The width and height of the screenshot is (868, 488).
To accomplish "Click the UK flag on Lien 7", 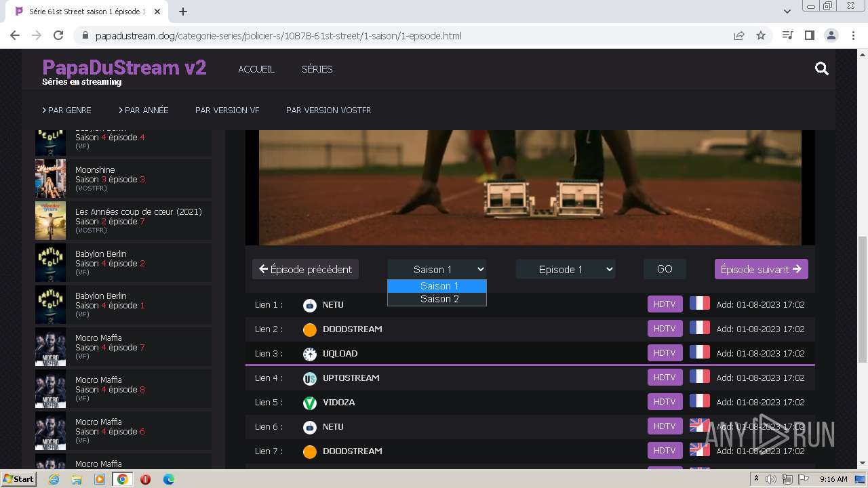I will 699,450.
